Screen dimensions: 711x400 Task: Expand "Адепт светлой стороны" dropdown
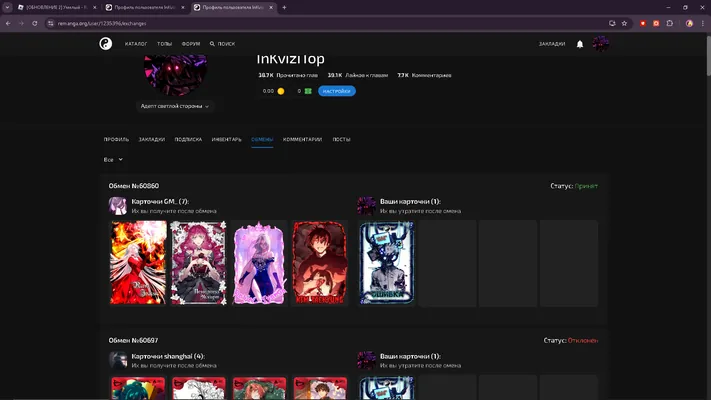click(174, 106)
